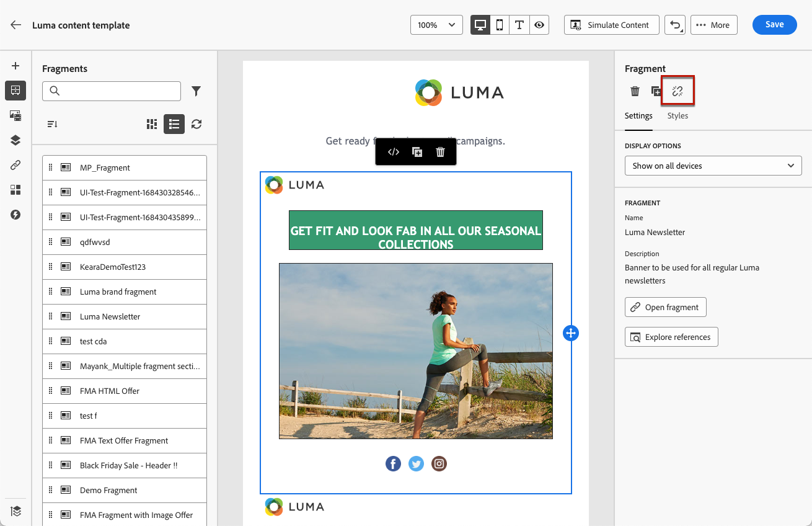The height and width of the screenshot is (526, 812).
Task: Delete fragment with the panel trash icon
Action: tap(635, 91)
